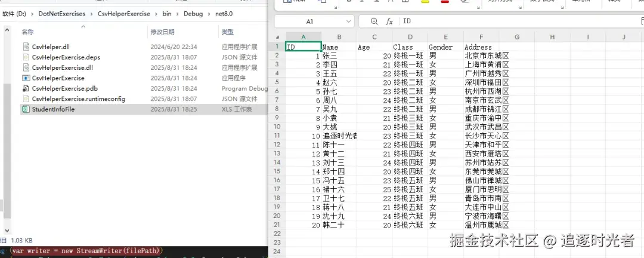Select column D header in spreadsheet

pos(410,37)
